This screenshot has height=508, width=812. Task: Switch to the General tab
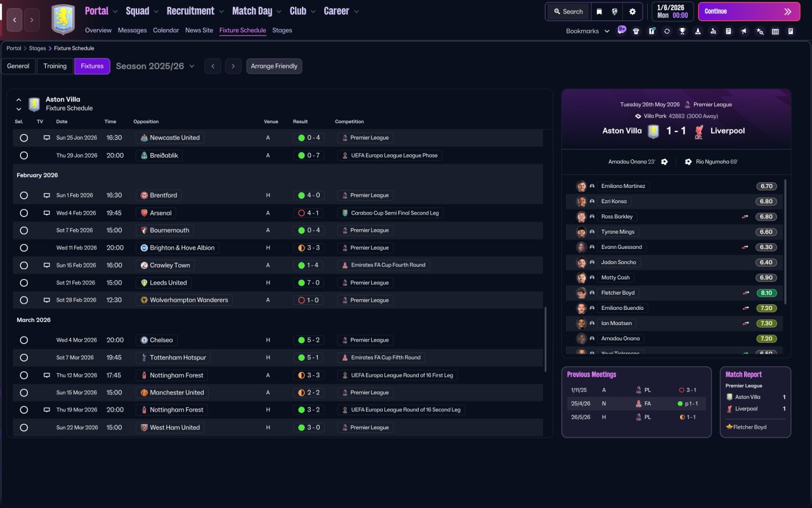point(18,66)
